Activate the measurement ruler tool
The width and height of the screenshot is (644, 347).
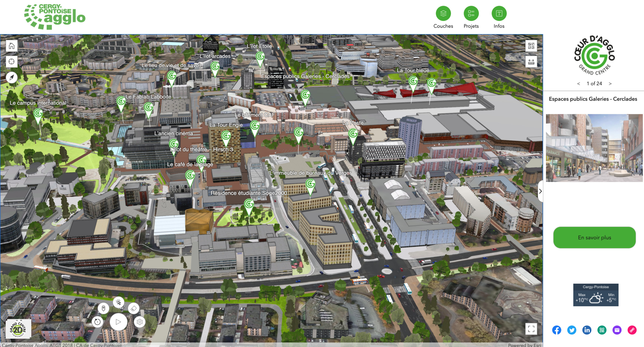click(x=531, y=62)
